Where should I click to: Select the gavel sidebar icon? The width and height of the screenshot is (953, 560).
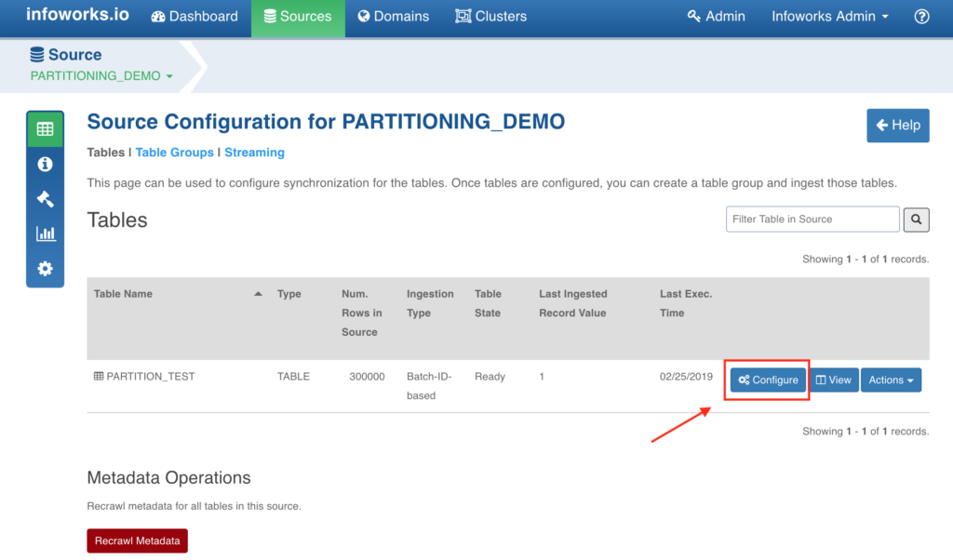(45, 199)
